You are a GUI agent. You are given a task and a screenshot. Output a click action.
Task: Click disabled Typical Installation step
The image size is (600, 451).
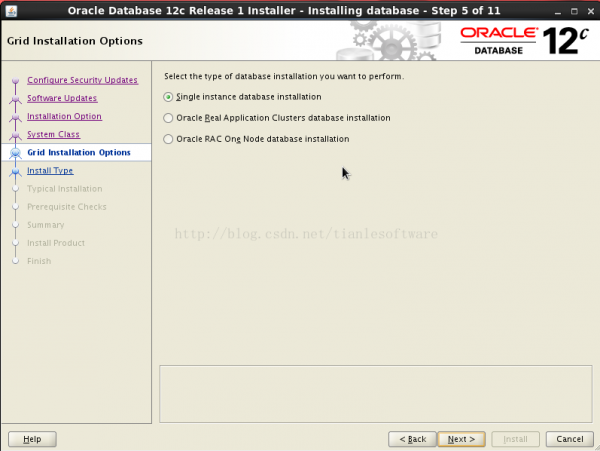(x=65, y=189)
